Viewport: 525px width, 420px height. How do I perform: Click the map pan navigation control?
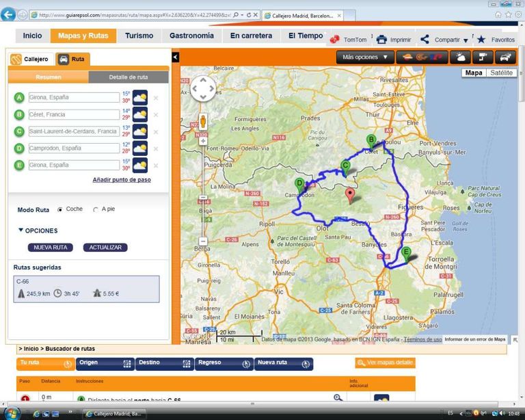point(203,88)
